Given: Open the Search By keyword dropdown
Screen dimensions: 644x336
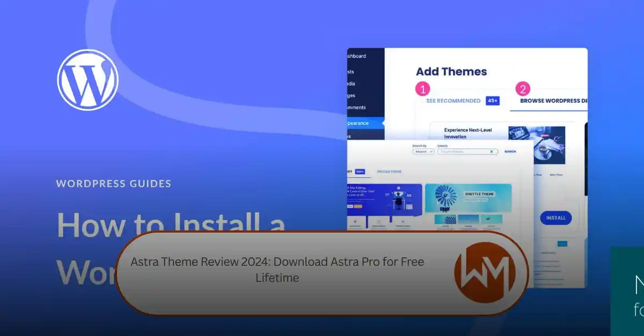Looking at the screenshot, I should click(x=423, y=152).
